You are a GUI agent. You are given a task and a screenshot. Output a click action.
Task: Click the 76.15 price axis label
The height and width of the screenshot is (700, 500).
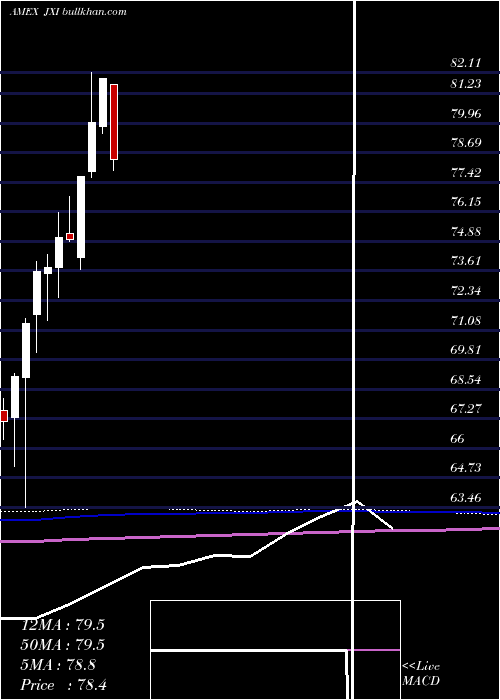click(466, 202)
